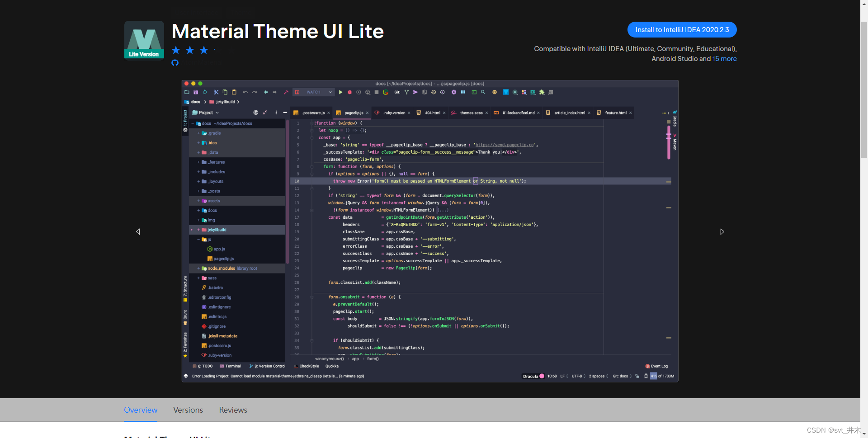The height and width of the screenshot is (438, 868).
Task: Expand the node_modules folder in project tree
Action: [x=198, y=268]
